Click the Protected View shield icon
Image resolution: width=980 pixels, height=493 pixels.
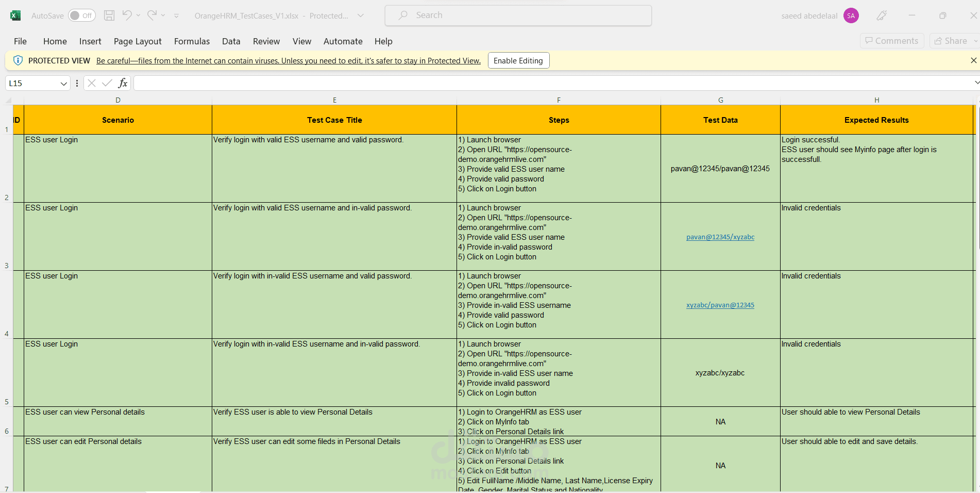18,60
